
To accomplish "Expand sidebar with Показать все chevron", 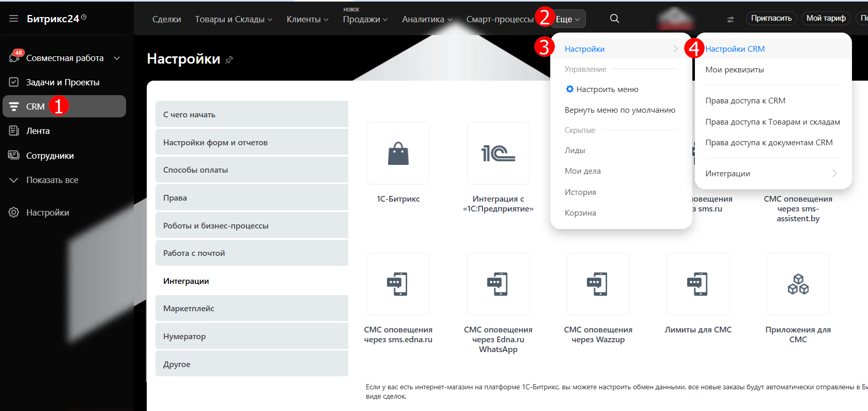I will pyautogui.click(x=14, y=180).
